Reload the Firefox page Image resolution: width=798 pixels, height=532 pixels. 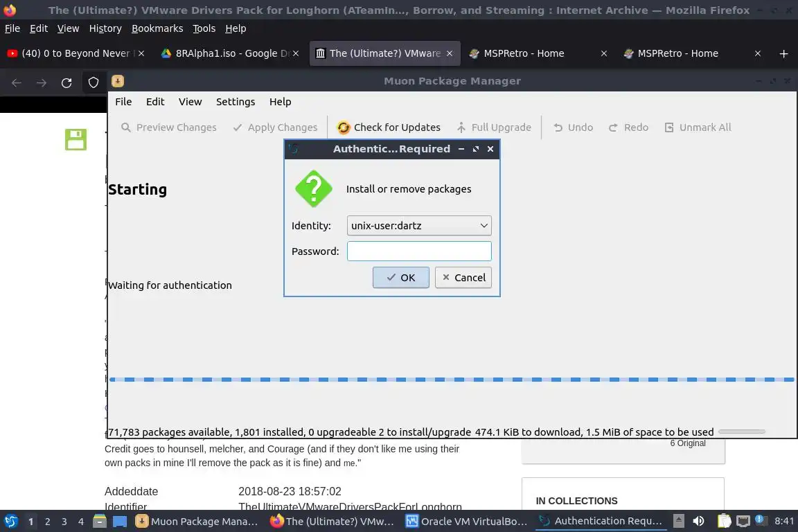click(66, 83)
